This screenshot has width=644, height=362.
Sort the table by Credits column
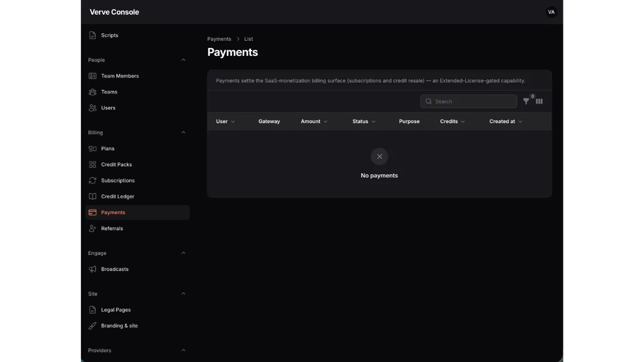point(453,121)
